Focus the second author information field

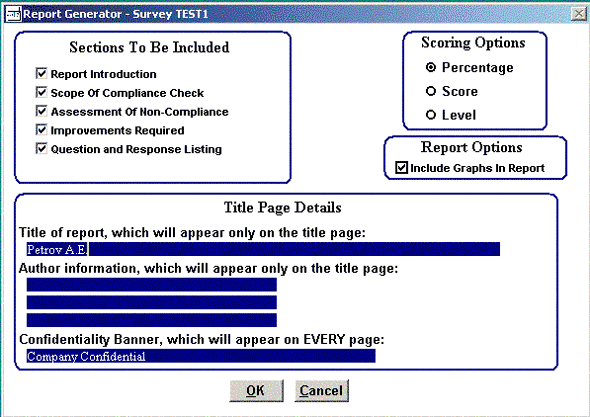pos(152,302)
